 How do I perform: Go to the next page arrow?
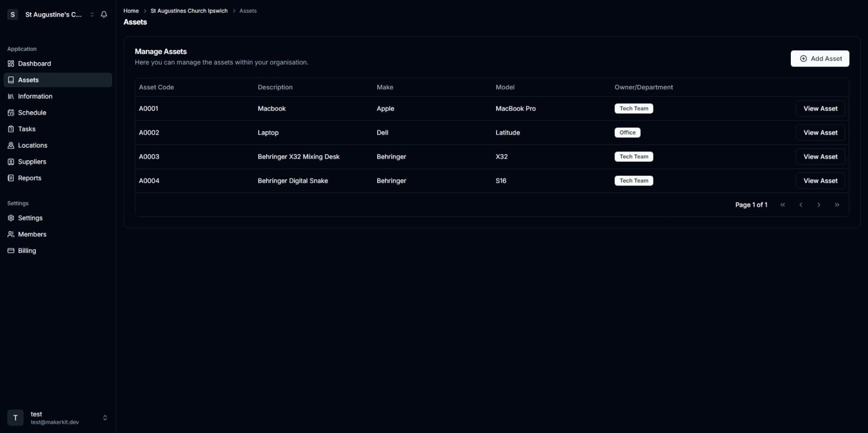[818, 205]
